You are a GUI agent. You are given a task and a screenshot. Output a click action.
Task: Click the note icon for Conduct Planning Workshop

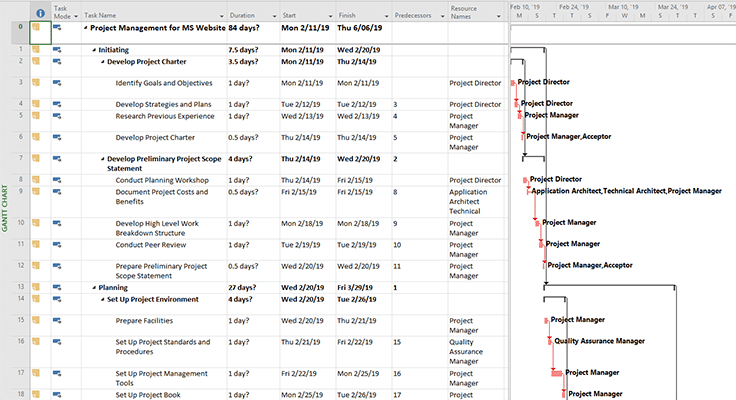pyautogui.click(x=36, y=179)
